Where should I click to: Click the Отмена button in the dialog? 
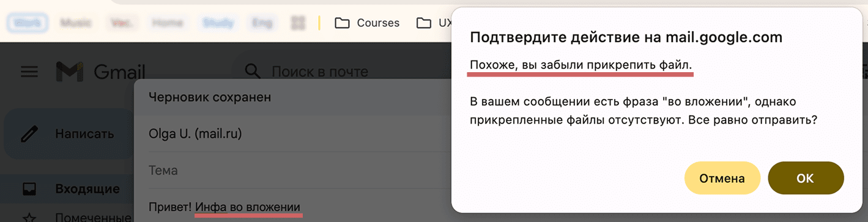(722, 179)
